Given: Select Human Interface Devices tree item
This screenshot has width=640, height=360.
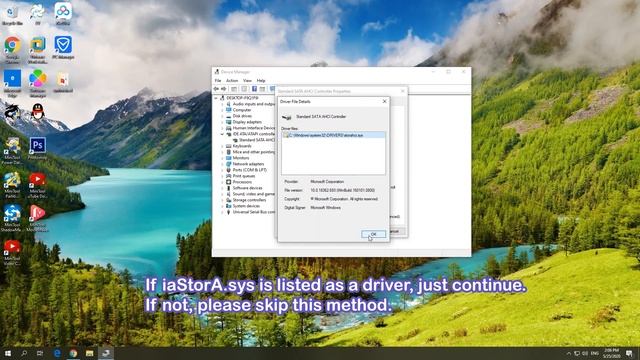Looking at the screenshot, I should click(x=253, y=128).
